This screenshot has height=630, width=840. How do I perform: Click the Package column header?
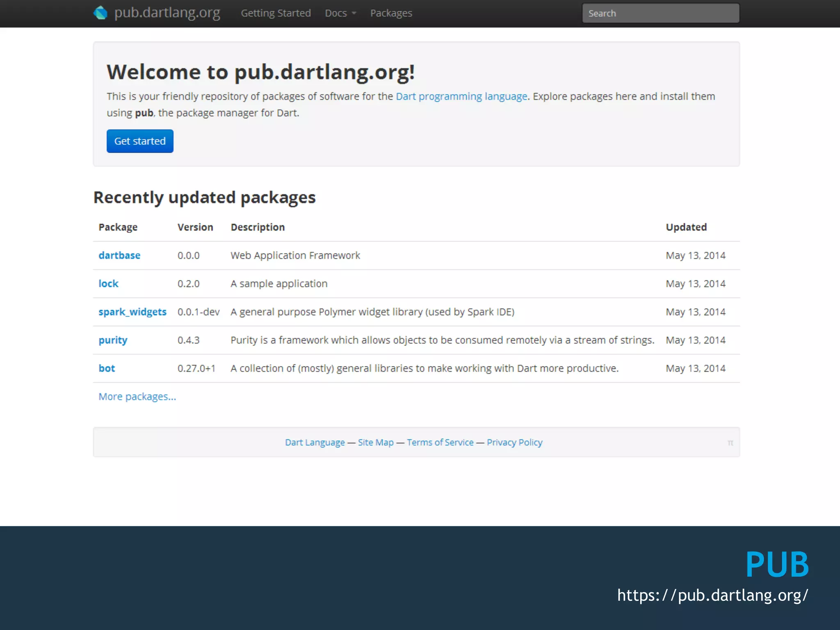pyautogui.click(x=118, y=227)
